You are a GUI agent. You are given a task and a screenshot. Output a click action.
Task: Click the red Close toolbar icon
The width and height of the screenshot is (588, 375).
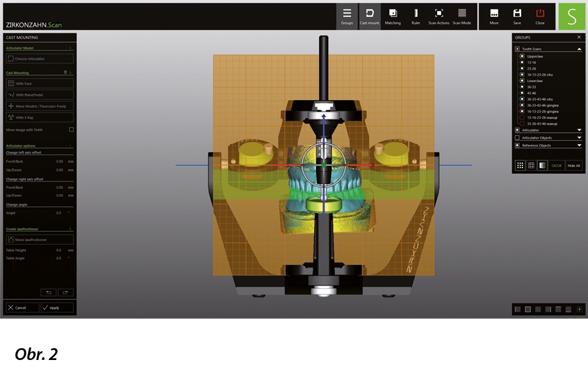(x=540, y=16)
